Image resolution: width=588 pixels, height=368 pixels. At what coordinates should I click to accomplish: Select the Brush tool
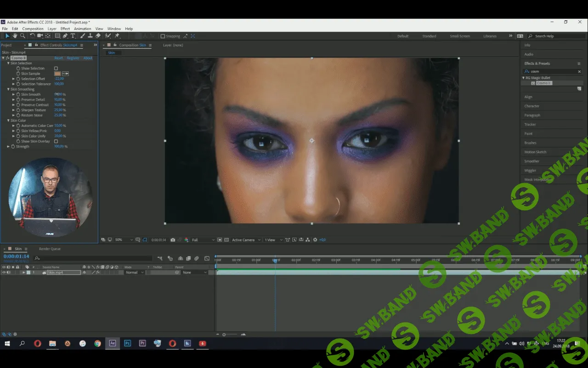point(83,36)
